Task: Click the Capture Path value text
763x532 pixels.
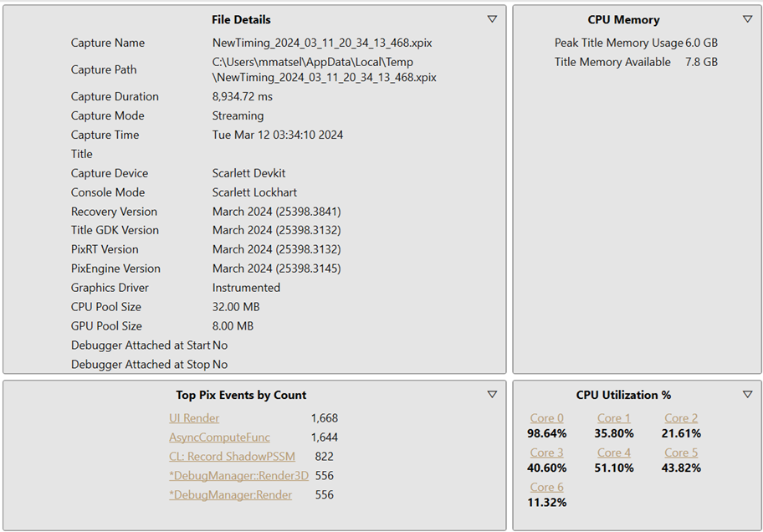Action: (324, 69)
